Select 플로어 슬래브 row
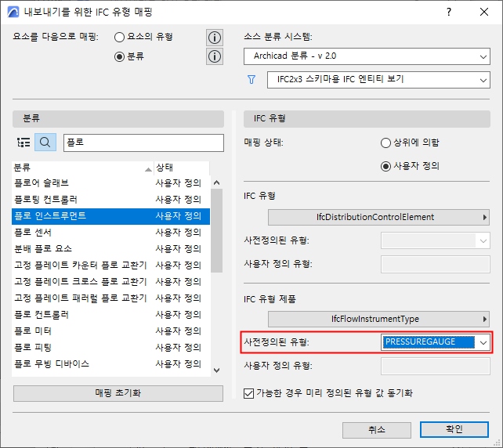This screenshot has height=448, width=503. pyautogui.click(x=111, y=183)
